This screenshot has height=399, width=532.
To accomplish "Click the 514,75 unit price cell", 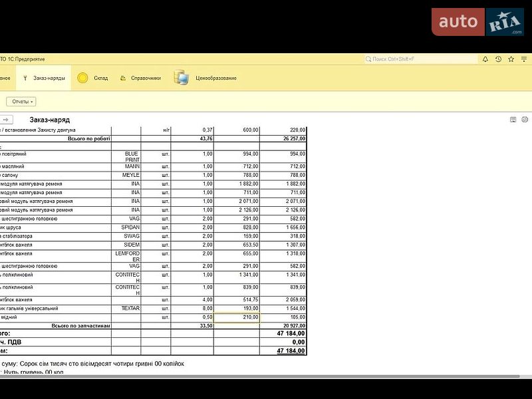I will coord(237,300).
